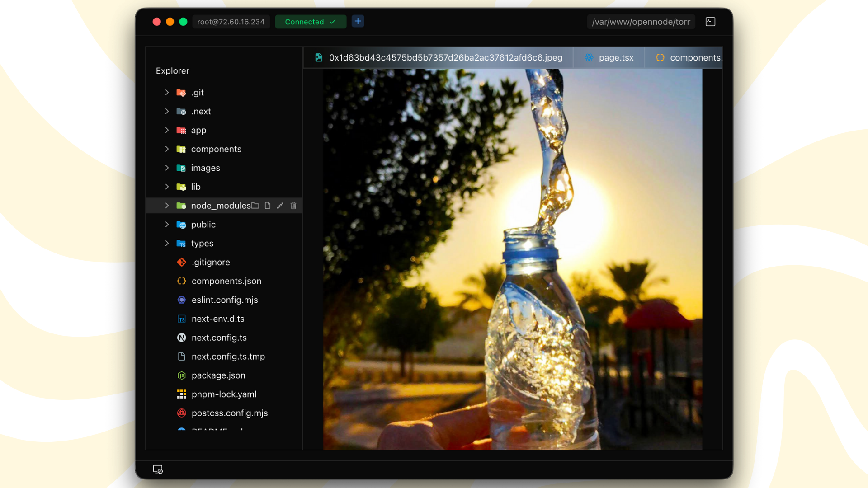Image resolution: width=868 pixels, height=488 pixels.
Task: Click new folder icon on node_modules row
Action: [255, 206]
